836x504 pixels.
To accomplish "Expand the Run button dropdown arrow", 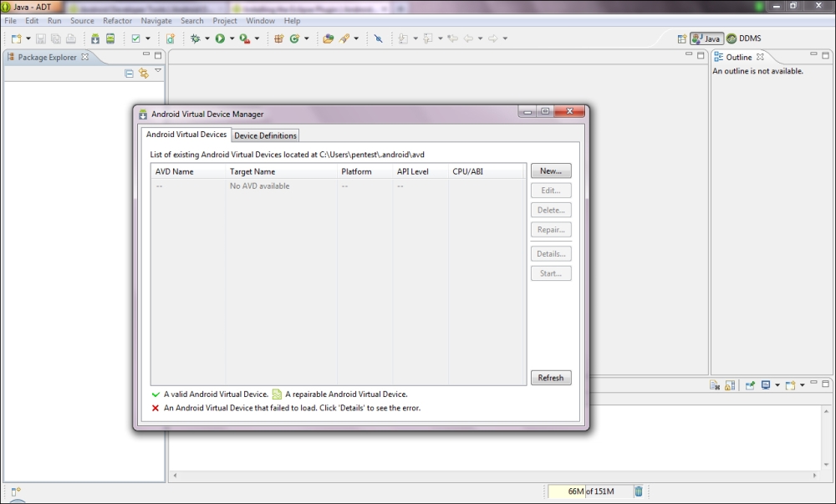I will coord(231,38).
